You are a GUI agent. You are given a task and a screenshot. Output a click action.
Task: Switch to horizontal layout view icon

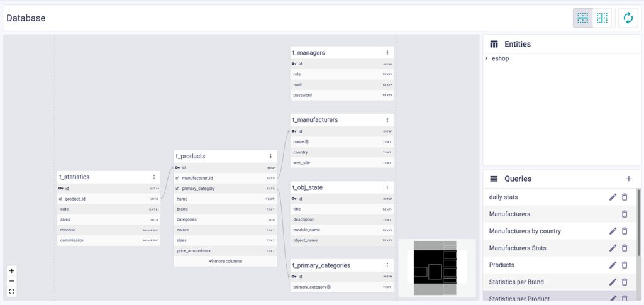coord(582,18)
